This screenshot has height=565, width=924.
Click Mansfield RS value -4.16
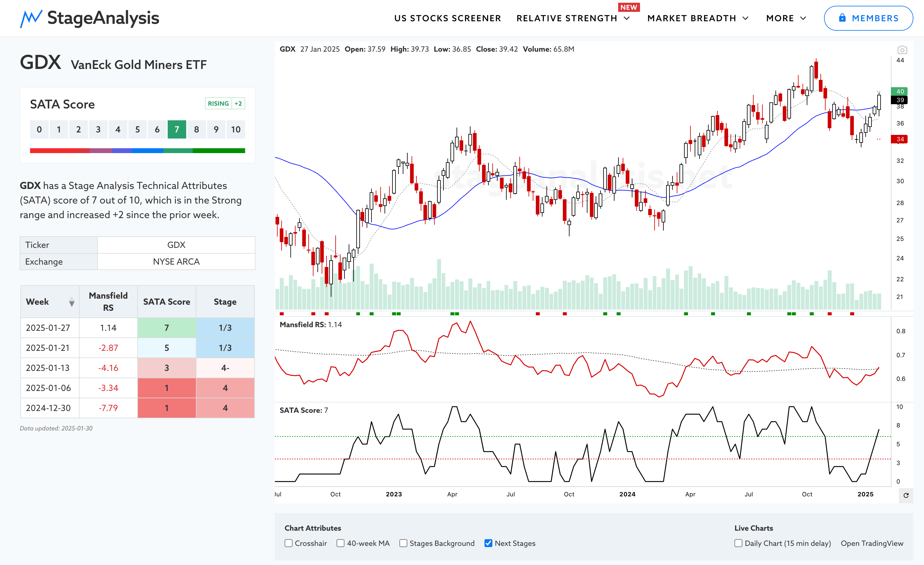[x=108, y=368]
